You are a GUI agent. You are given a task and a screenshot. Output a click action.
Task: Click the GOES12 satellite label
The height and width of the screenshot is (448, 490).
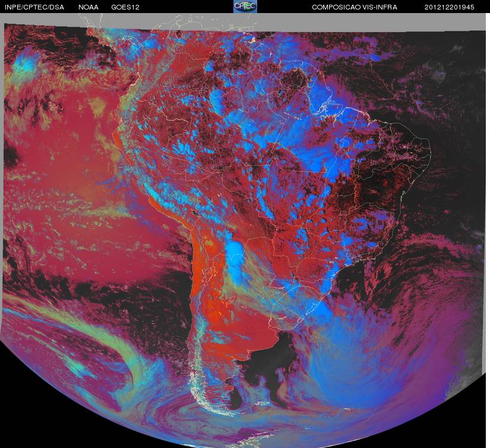[125, 7]
